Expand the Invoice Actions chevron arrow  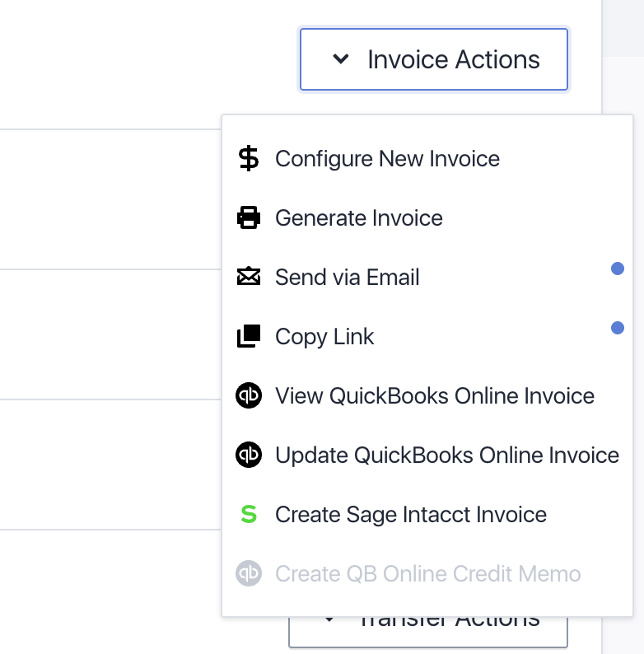[x=341, y=59]
